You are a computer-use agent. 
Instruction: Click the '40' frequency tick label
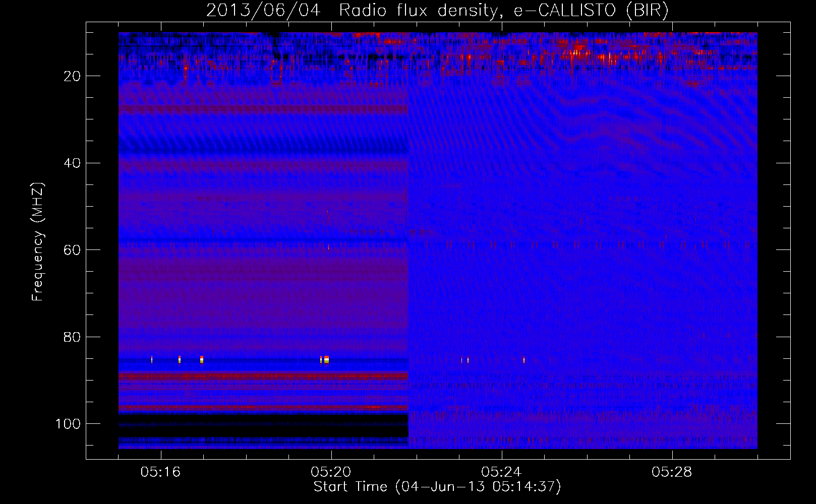[73, 163]
